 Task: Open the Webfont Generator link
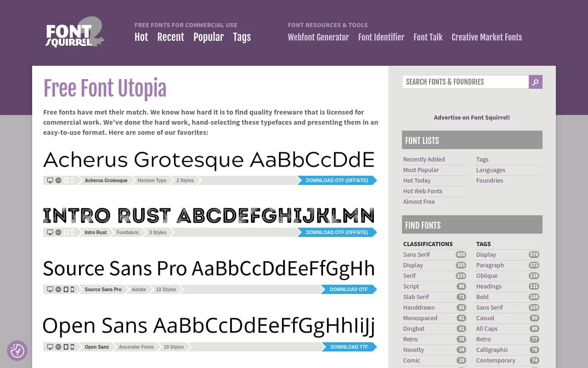(x=318, y=37)
